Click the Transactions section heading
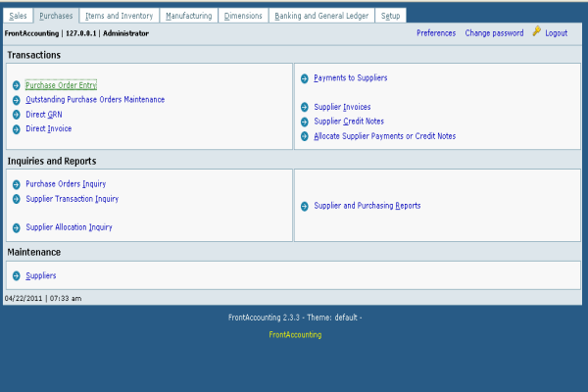 pos(34,55)
